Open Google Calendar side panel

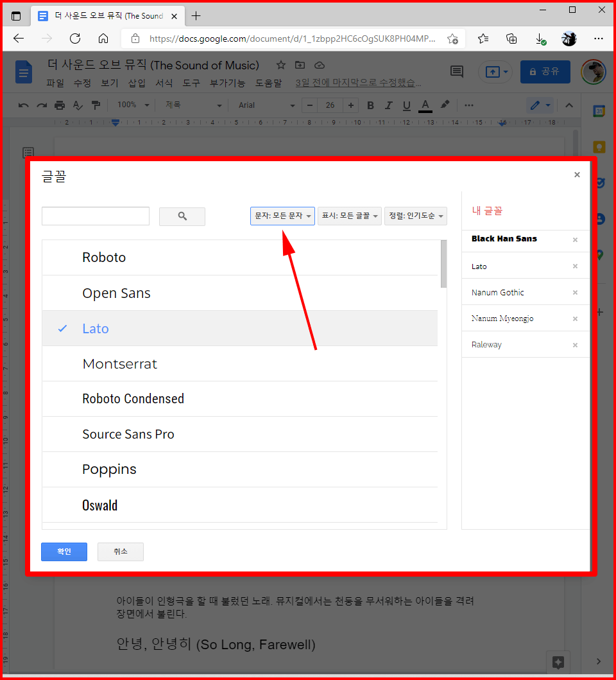click(599, 111)
